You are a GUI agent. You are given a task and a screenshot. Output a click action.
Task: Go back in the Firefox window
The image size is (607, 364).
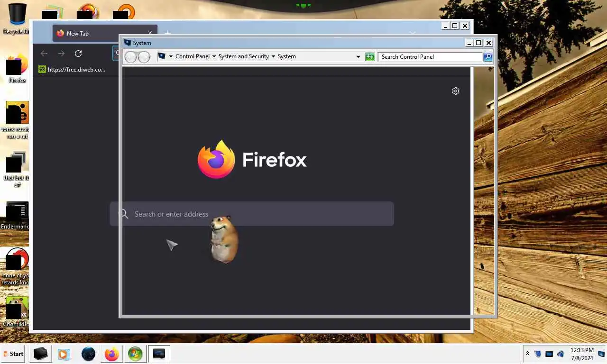click(x=44, y=54)
